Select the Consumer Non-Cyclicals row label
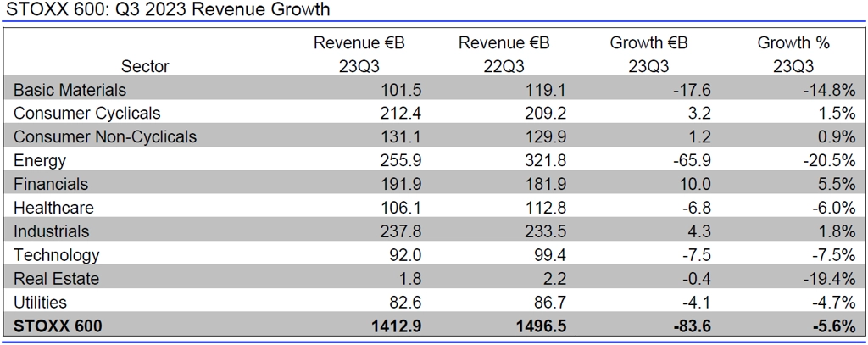 point(104,136)
